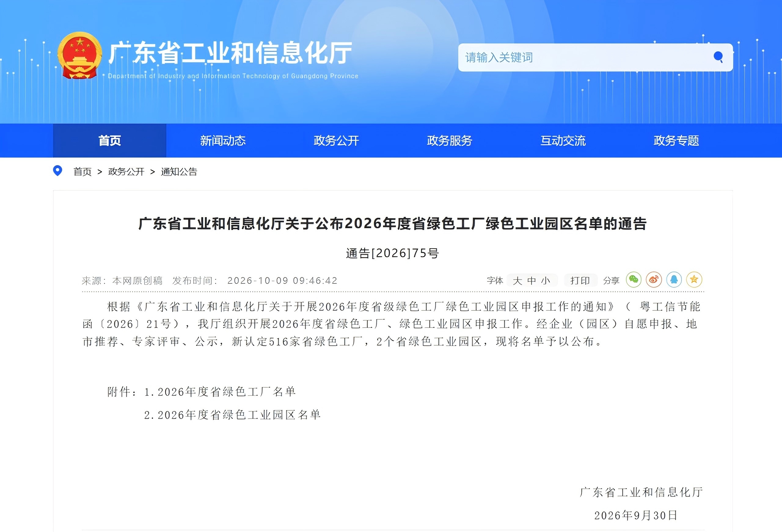Image resolution: width=782 pixels, height=532 pixels.
Task: Click the national emblem logo
Action: [80, 56]
